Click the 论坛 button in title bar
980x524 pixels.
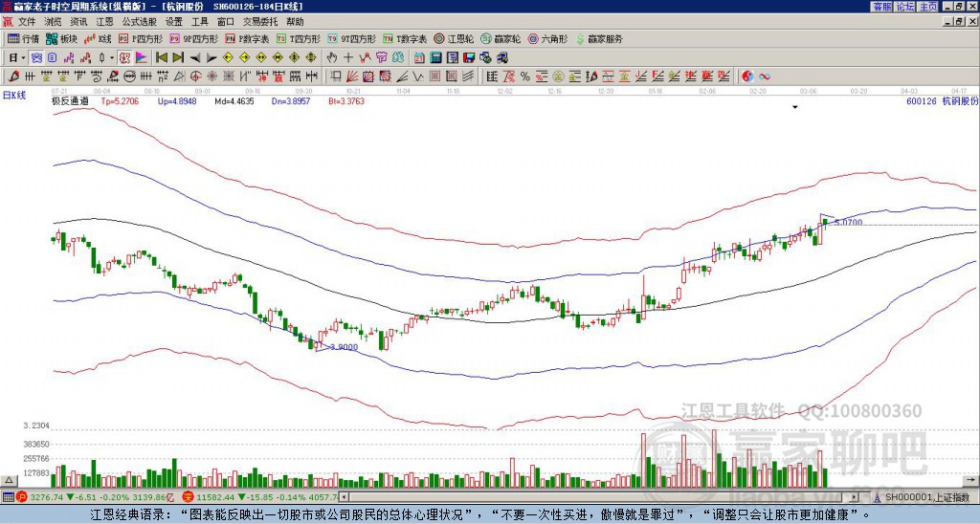tap(905, 7)
